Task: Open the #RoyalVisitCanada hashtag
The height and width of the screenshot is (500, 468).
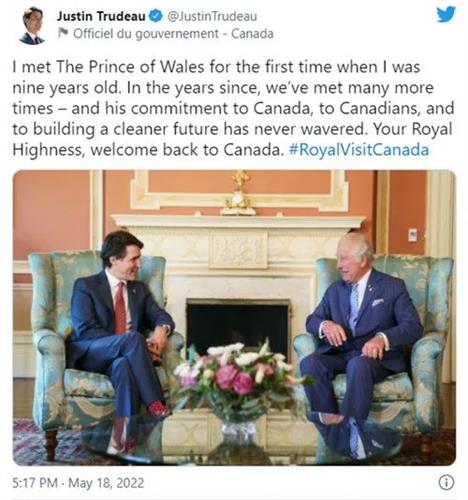Action: click(x=359, y=150)
